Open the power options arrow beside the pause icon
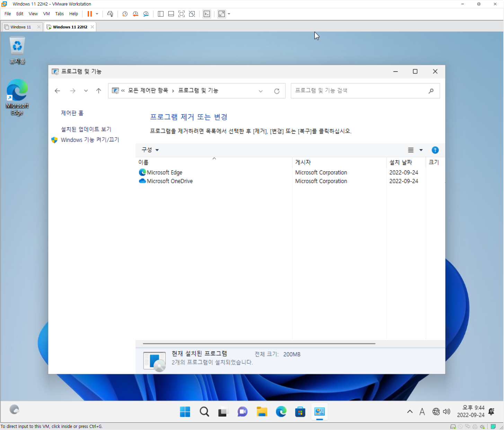This screenshot has width=504, height=430. pyautogui.click(x=97, y=14)
